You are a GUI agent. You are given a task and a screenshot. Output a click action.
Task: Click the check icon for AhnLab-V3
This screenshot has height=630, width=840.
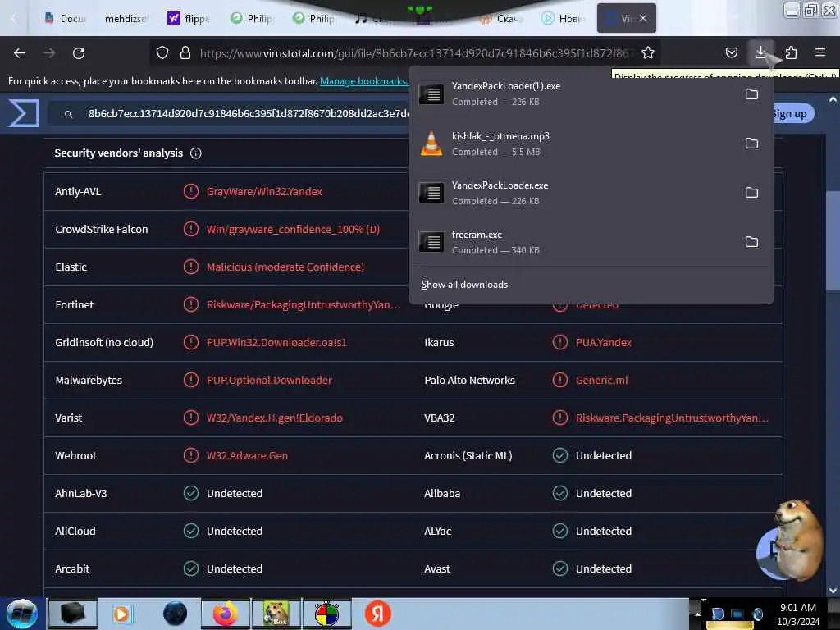point(190,493)
